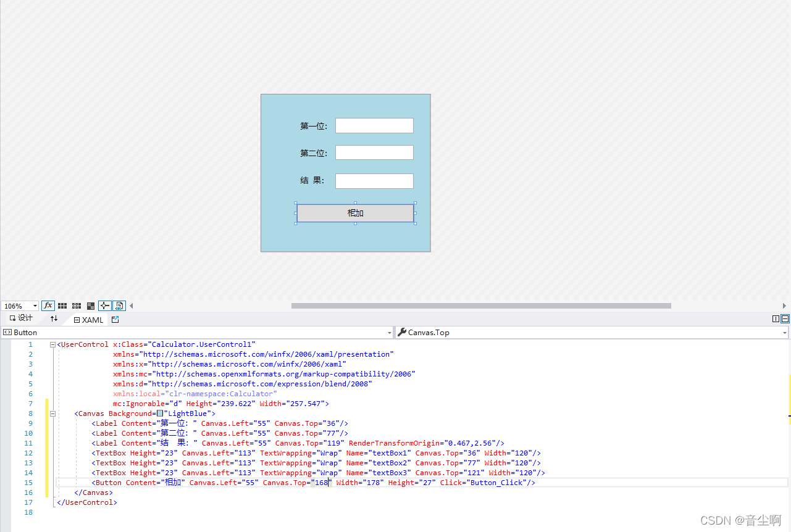
Task: Toggle snap to gridlines icon
Action: tap(77, 305)
